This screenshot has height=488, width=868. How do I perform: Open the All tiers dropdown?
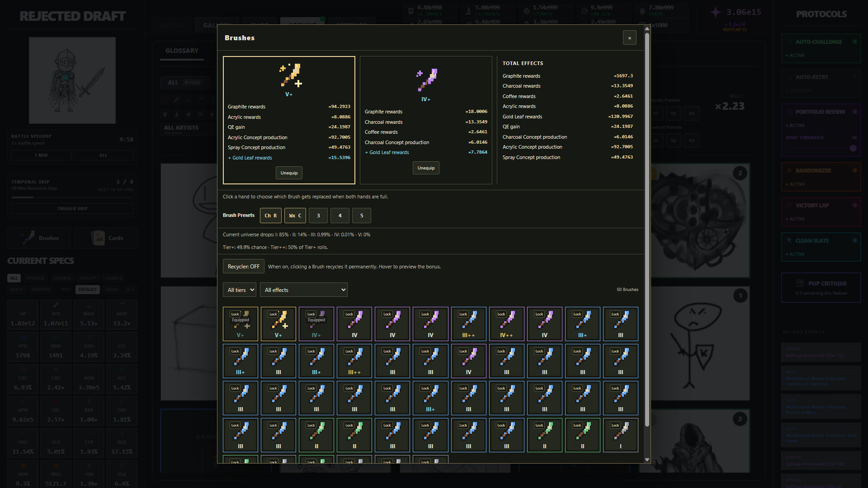point(240,290)
